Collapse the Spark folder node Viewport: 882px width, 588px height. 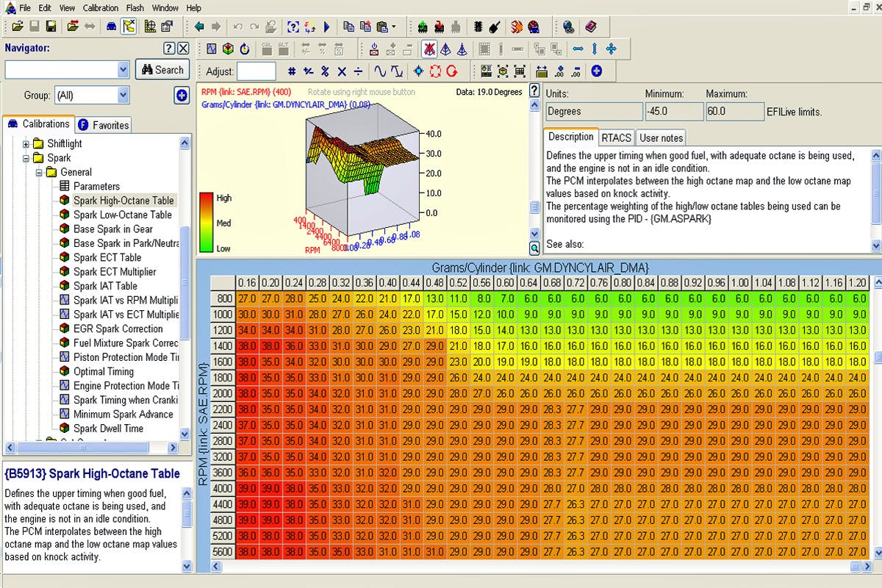(x=26, y=158)
